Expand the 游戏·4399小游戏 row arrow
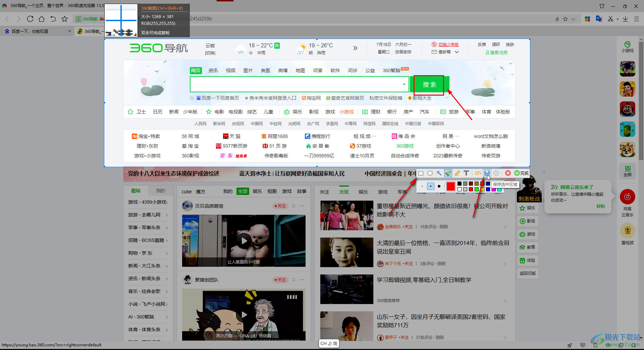 pyautogui.click(x=167, y=202)
